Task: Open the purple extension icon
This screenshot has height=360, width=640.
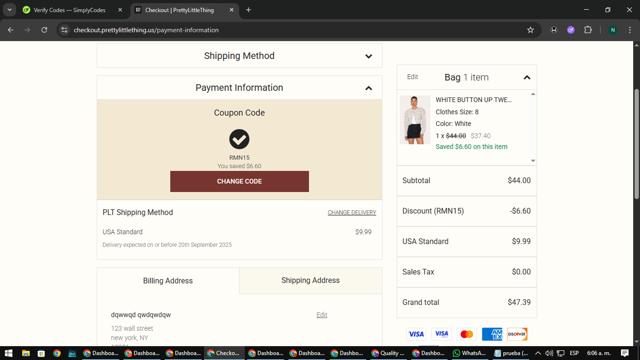Action: click(571, 30)
